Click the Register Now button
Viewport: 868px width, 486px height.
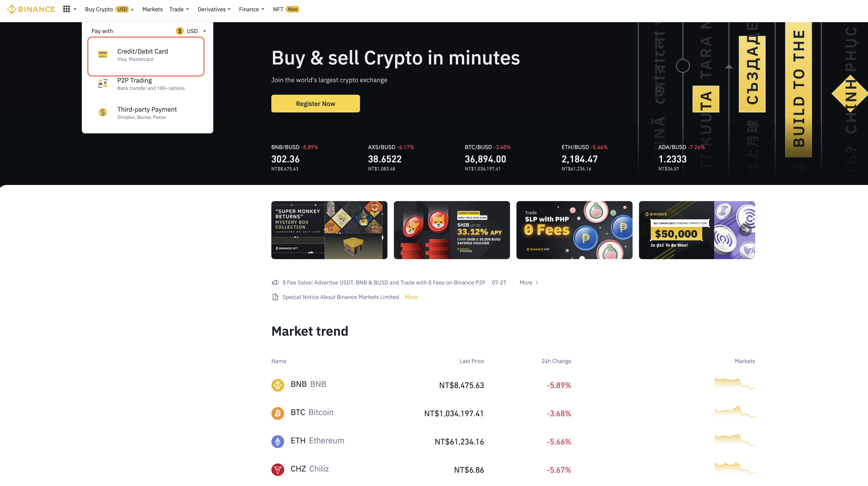pos(315,103)
